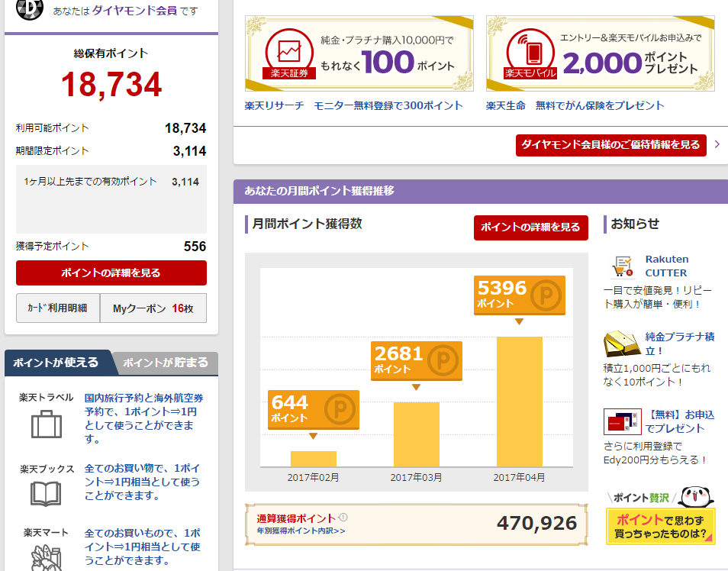Click お知らせ heading
This screenshot has height=571, width=728.
pyautogui.click(x=635, y=224)
